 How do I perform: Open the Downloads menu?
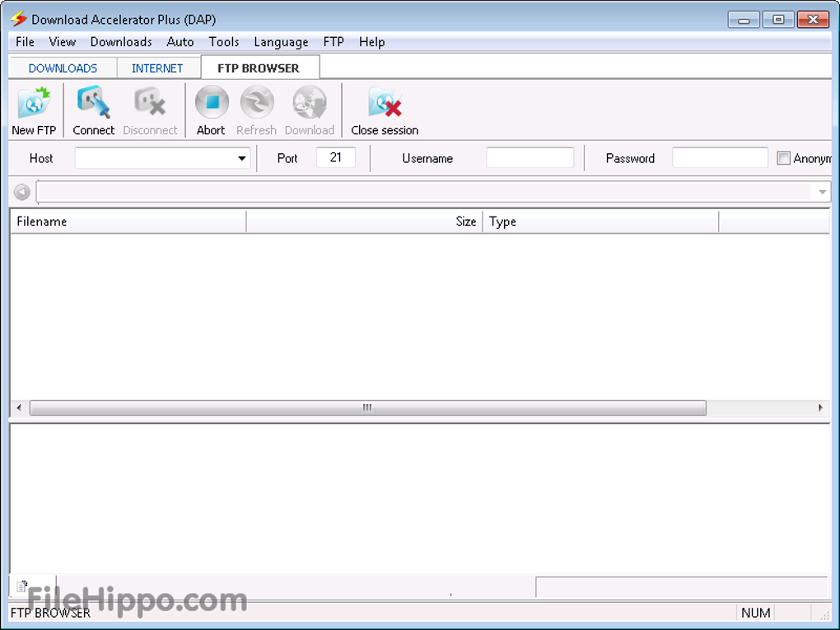121,42
